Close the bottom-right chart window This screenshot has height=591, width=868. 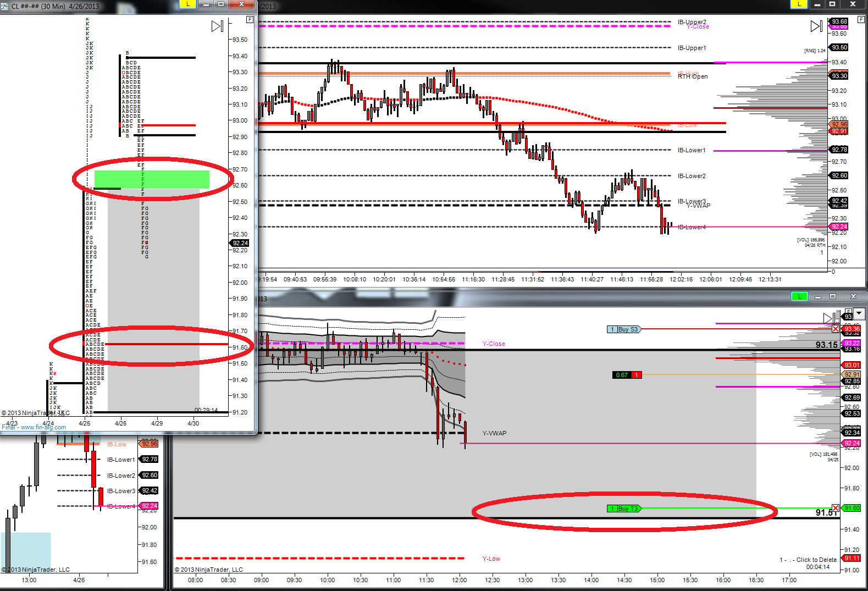click(853, 296)
